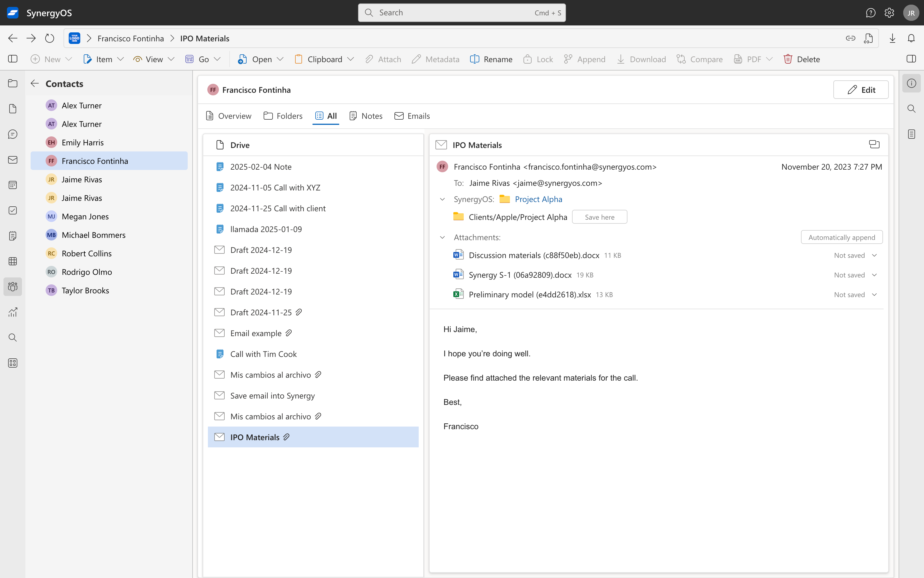This screenshot has width=924, height=578.
Task: Go forward with the navigation arrow
Action: 31,38
